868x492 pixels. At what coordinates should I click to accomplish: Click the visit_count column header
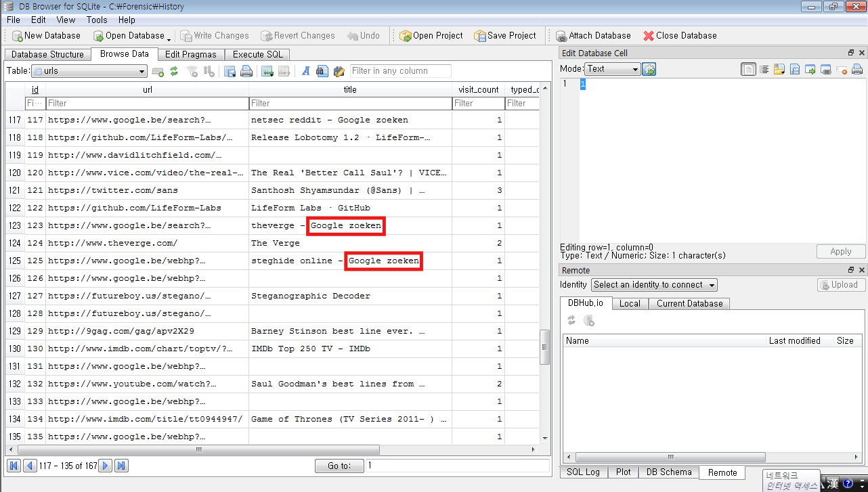pyautogui.click(x=478, y=89)
